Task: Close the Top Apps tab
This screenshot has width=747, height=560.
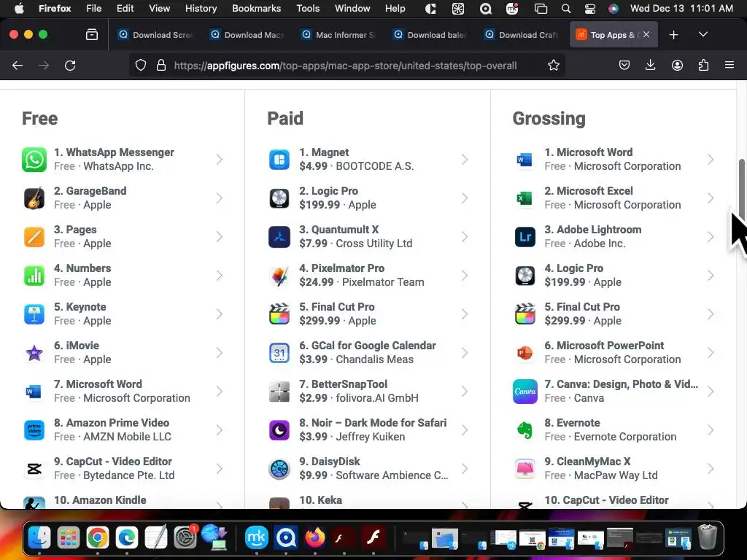Action: (x=646, y=34)
